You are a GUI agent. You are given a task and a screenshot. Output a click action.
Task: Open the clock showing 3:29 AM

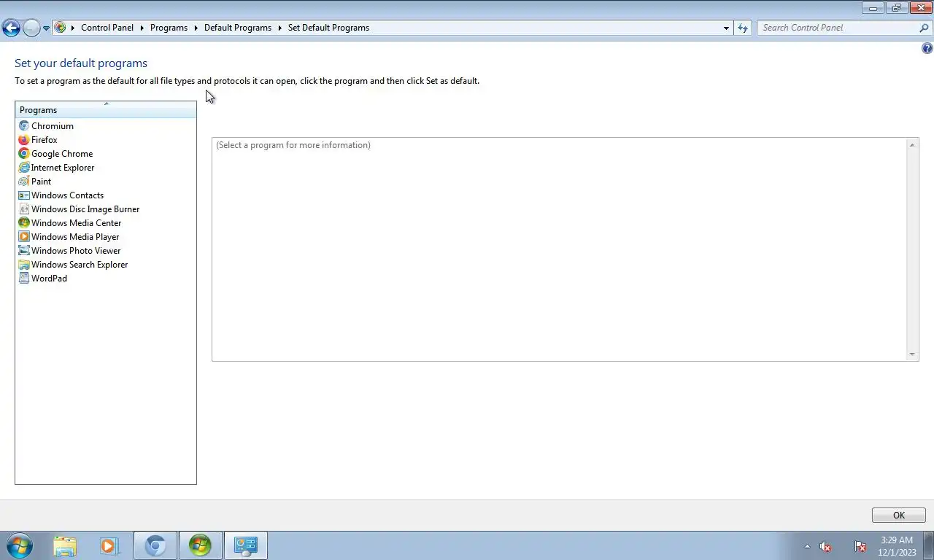click(897, 546)
